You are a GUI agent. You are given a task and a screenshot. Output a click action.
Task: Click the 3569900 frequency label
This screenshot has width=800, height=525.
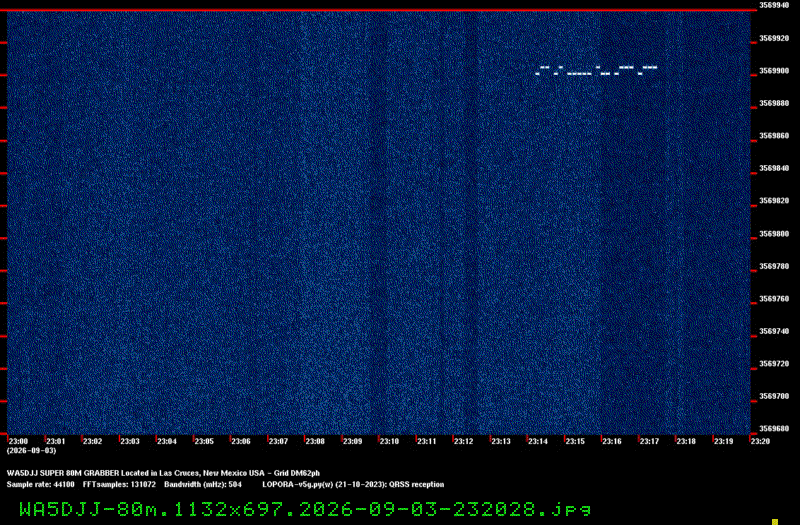pyautogui.click(x=774, y=71)
